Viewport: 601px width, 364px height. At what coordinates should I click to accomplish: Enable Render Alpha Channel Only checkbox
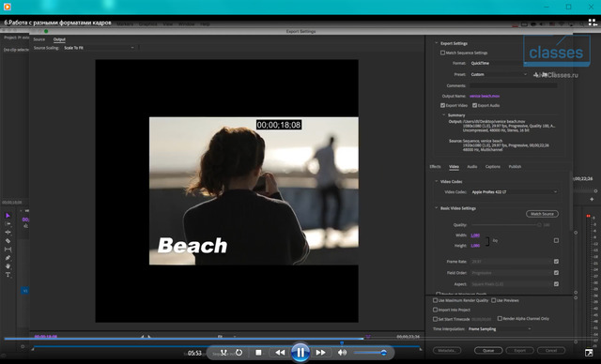click(500, 318)
